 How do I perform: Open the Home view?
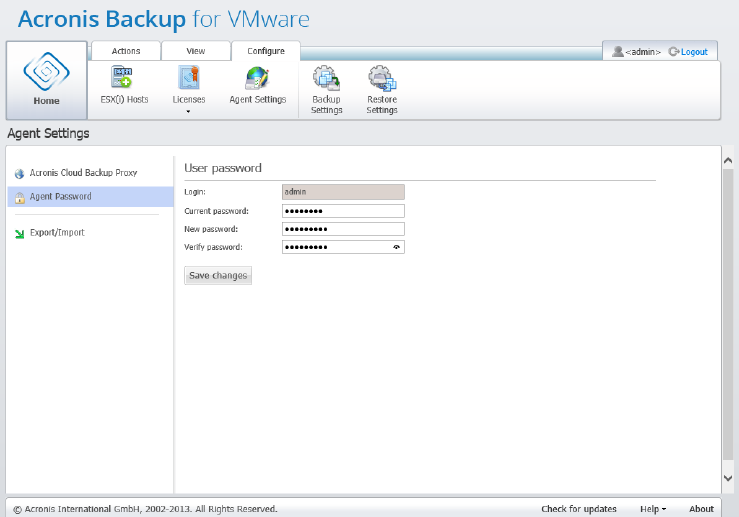click(x=46, y=80)
